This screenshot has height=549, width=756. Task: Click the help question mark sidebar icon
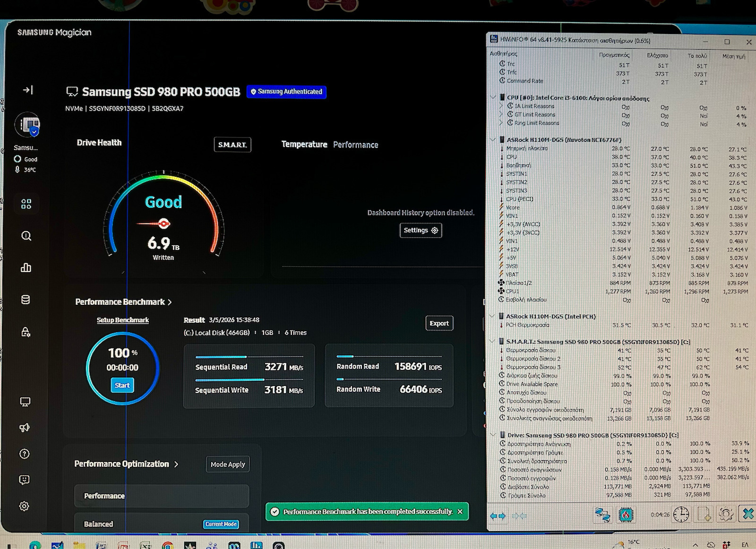coord(25,454)
